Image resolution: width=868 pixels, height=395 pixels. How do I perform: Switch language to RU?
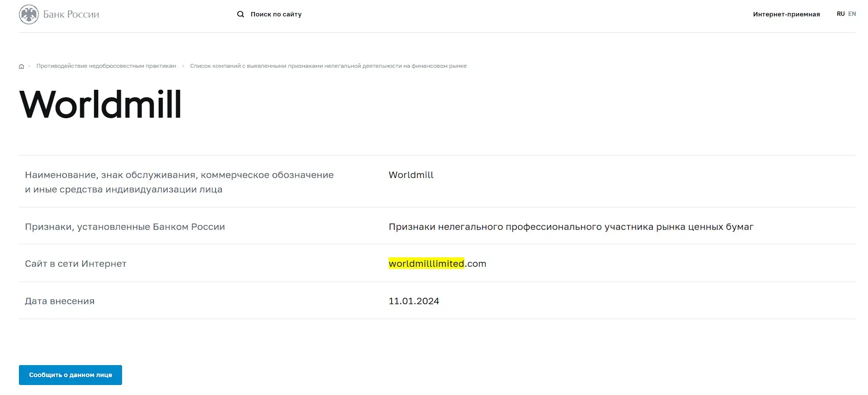click(841, 14)
